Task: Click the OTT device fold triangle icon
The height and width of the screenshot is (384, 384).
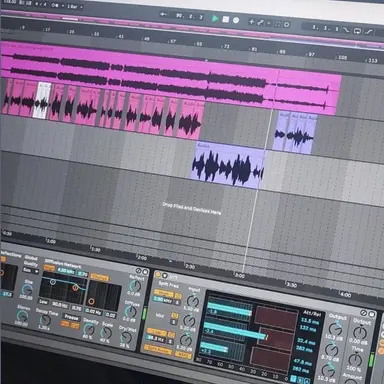Action: point(165,276)
